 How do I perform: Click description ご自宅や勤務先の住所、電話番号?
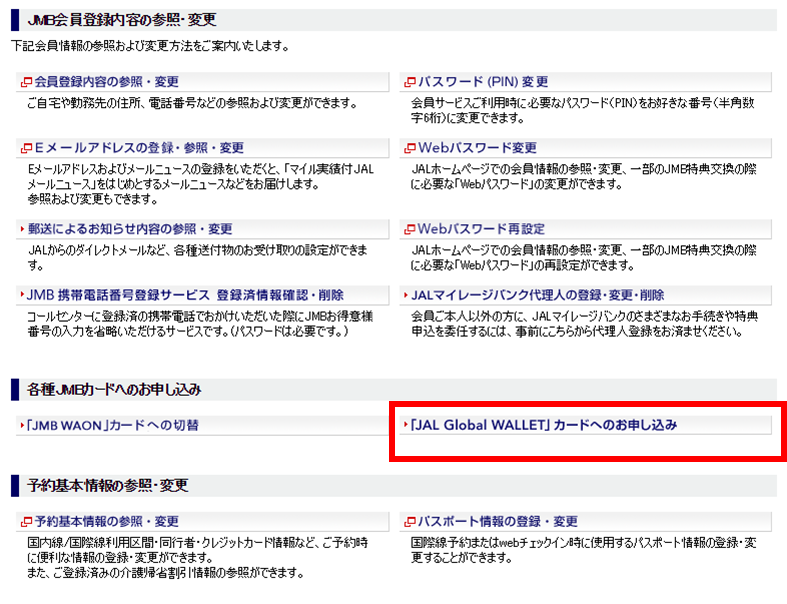[x=193, y=103]
